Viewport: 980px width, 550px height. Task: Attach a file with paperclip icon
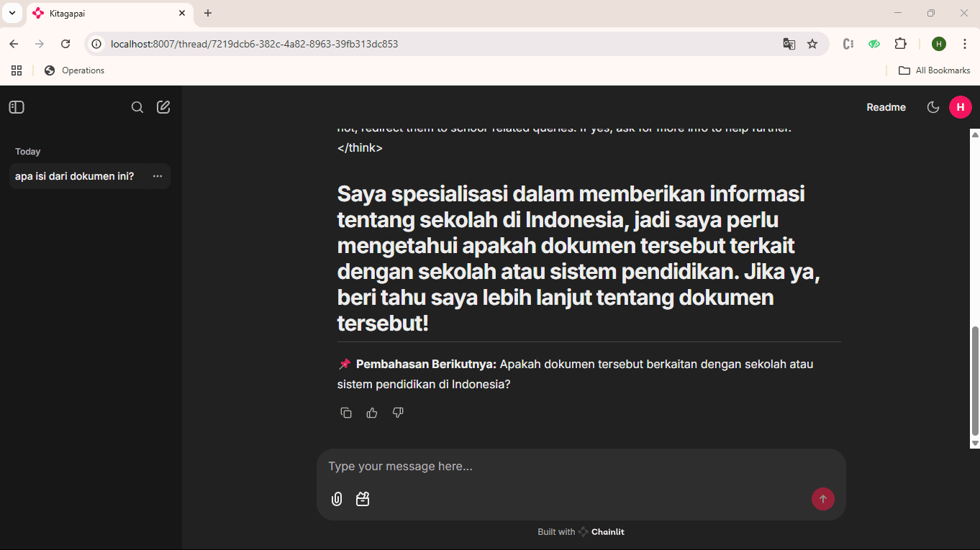(337, 499)
